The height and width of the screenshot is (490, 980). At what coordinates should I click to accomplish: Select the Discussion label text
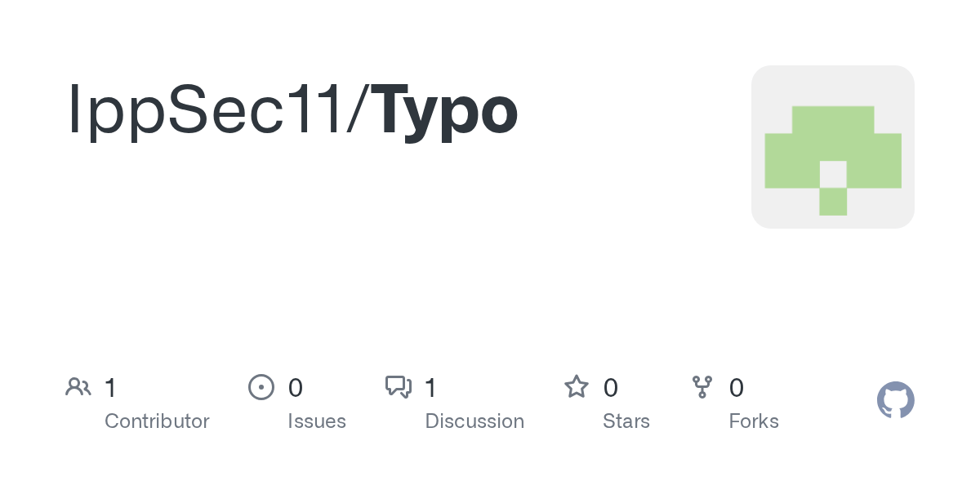[474, 421]
